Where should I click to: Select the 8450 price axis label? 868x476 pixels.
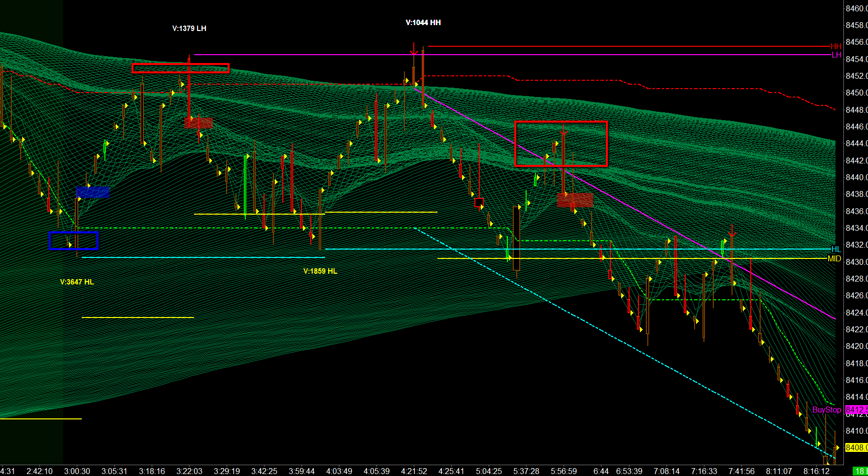[x=857, y=93]
